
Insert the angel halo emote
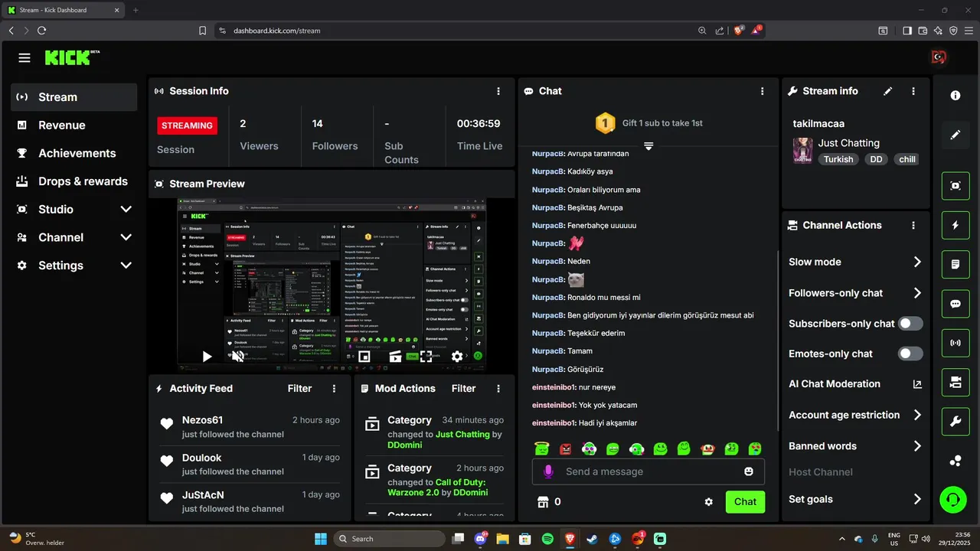point(542,448)
